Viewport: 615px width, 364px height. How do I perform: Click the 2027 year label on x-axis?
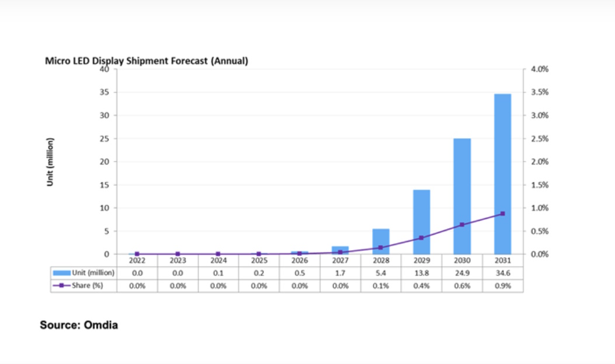point(340,261)
